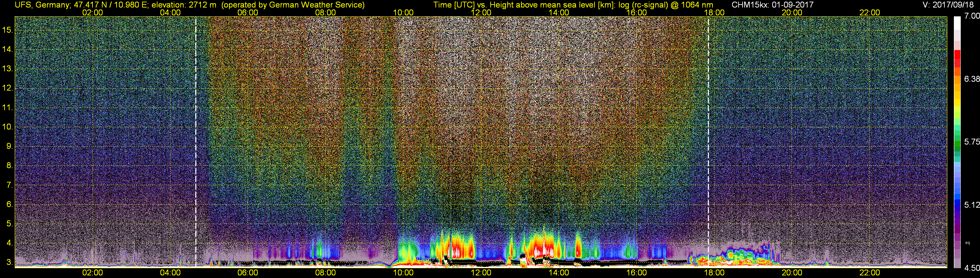The width and height of the screenshot is (980, 278).
Task: Click the 4.50 minimum color scale label
Action: (972, 268)
